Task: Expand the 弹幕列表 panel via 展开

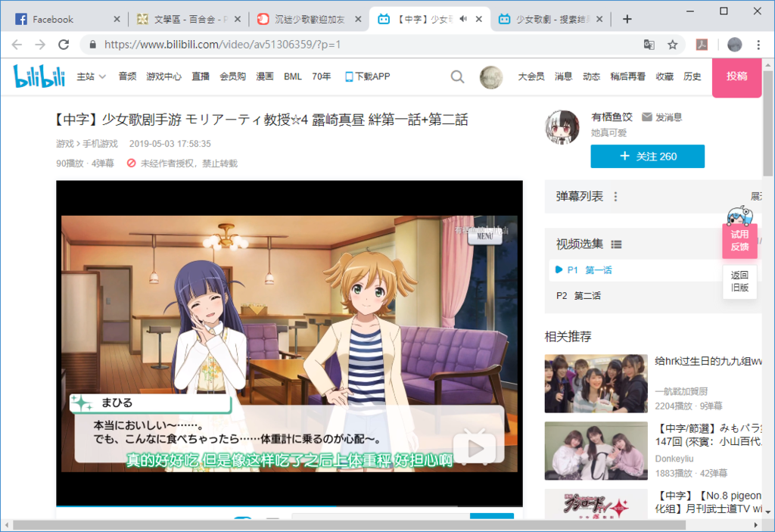Action: click(756, 196)
